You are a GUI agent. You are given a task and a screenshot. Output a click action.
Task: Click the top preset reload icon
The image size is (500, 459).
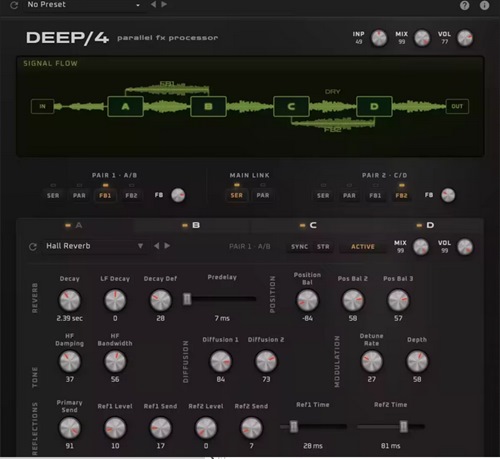(x=14, y=5)
